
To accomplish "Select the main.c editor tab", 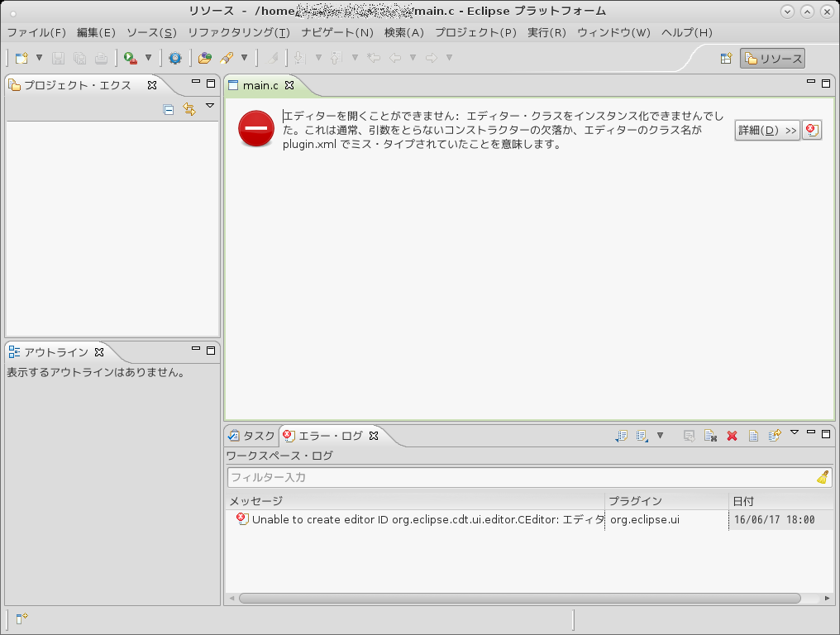I will pyautogui.click(x=260, y=86).
